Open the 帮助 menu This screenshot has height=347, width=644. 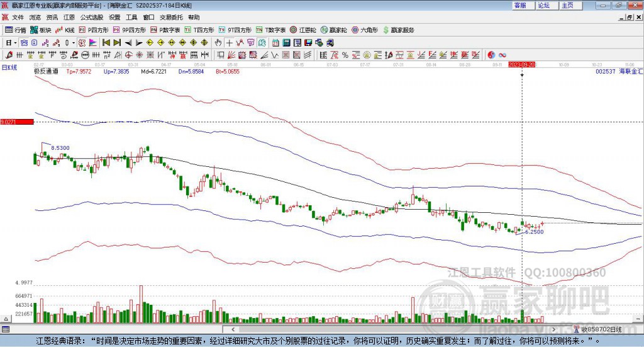[194, 17]
